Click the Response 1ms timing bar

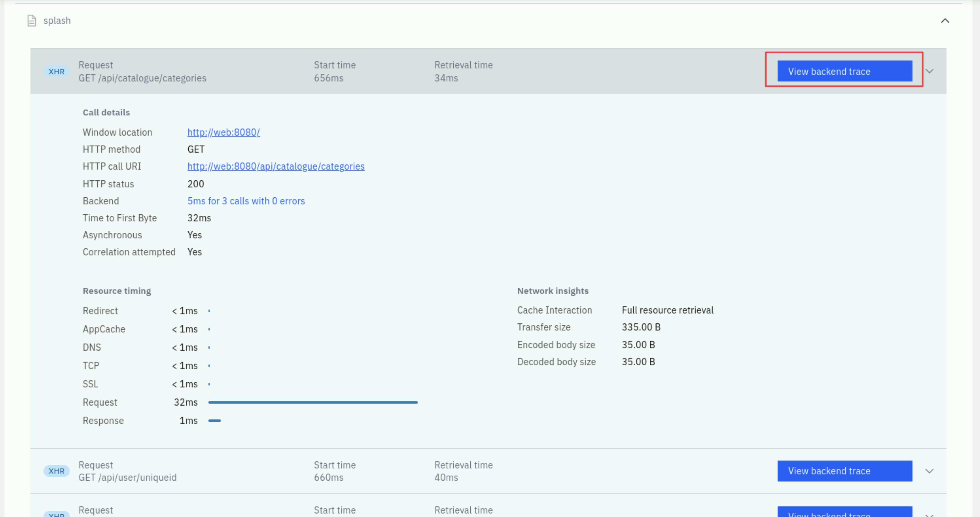[215, 421]
